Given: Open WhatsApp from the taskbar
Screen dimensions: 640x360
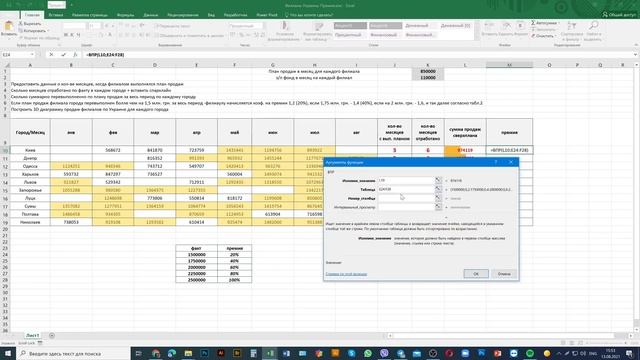Looking at the screenshot, I should 368,353.
